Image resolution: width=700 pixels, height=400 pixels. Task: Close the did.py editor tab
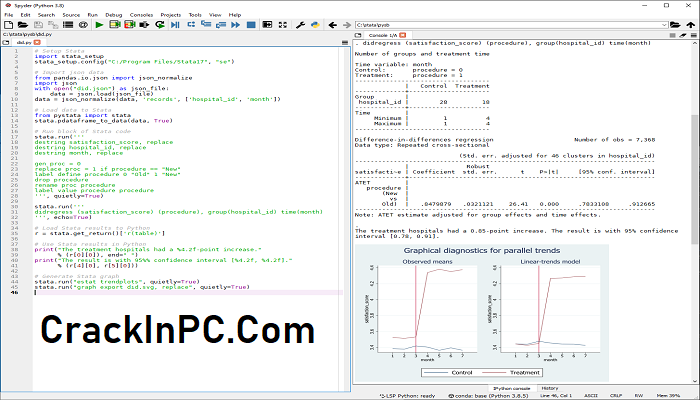coord(37,42)
